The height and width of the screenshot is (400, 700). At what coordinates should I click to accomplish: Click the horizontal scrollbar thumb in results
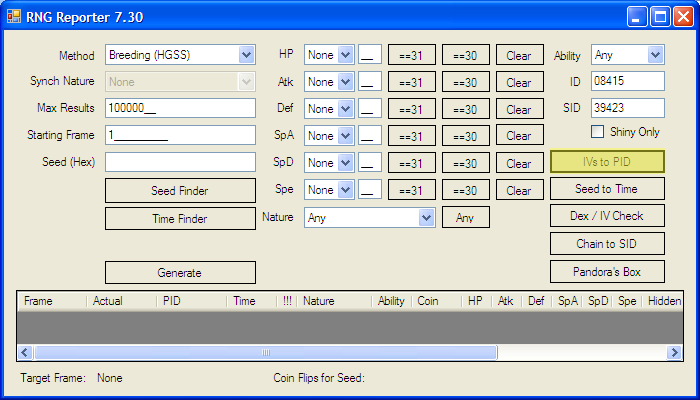tap(265, 352)
